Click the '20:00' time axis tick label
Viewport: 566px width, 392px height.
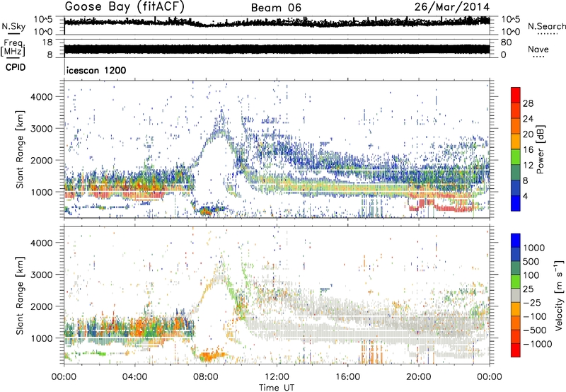coord(418,377)
